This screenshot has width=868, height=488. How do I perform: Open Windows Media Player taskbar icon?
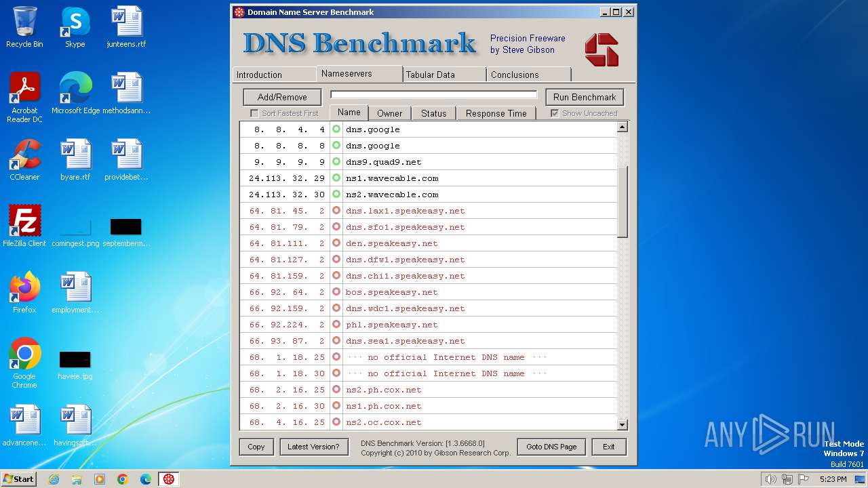pos(99,479)
